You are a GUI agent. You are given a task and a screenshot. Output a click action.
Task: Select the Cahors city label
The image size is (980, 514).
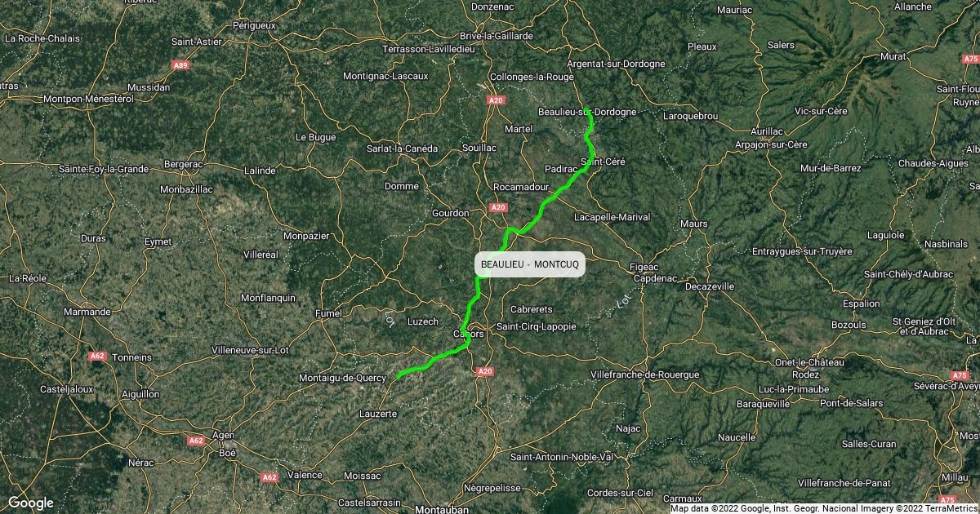[x=468, y=335]
